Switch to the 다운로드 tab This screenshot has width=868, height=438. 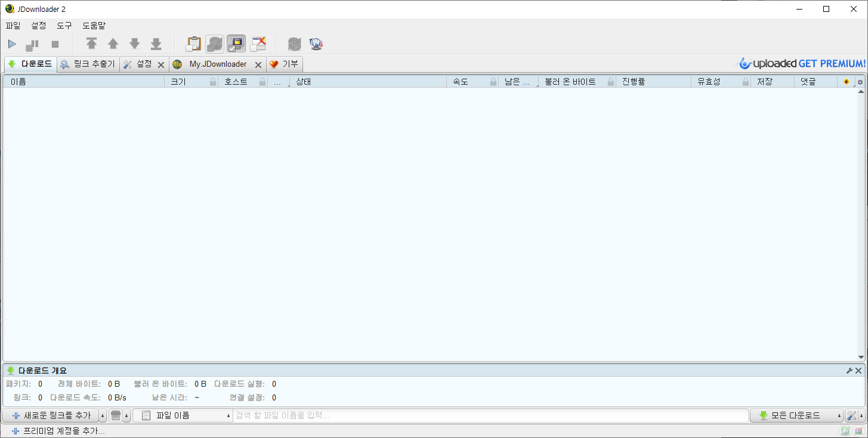pyautogui.click(x=30, y=64)
